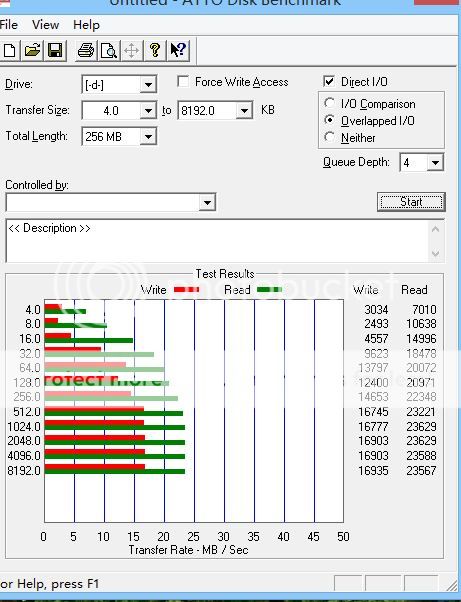461x602 pixels.
Task: Click the four-arrow move toolbar icon
Action: 132,50
